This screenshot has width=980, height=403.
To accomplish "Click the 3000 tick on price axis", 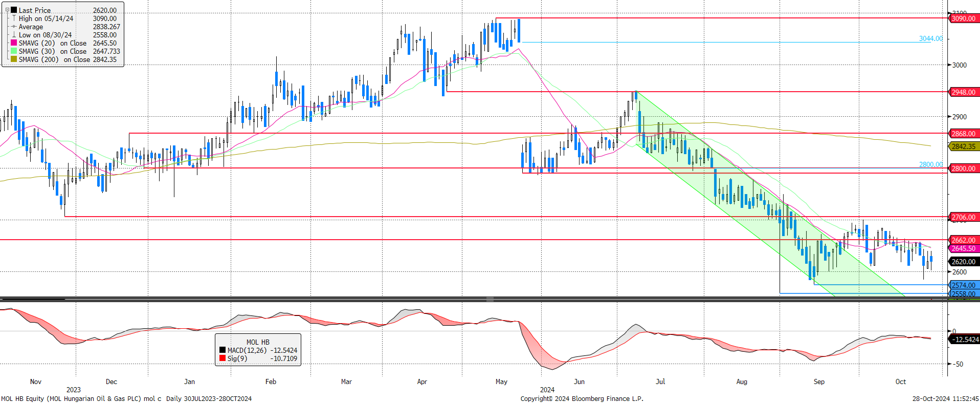I will point(960,65).
